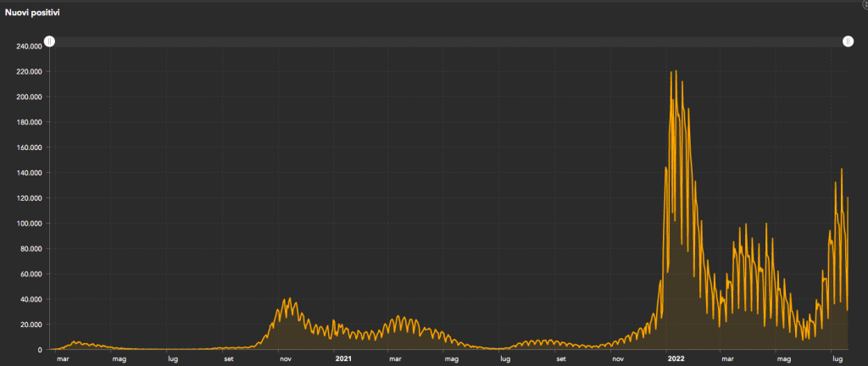Click the first "mar" label on the x-axis

[62, 358]
